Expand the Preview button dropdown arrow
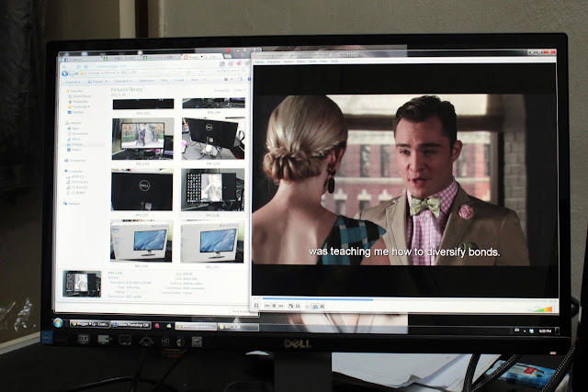Viewport: 588px width, 392px height. tap(107, 82)
